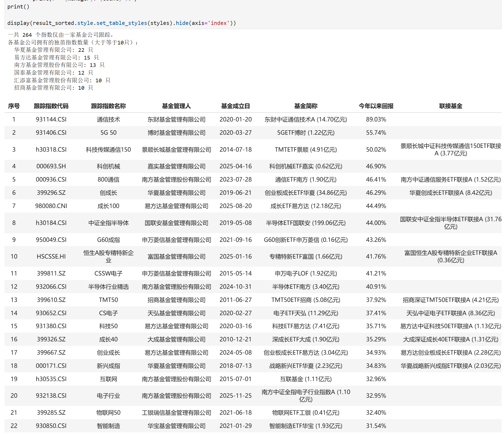
Task: Select index code HSCSSE.HI
Action: pyautogui.click(x=51, y=256)
